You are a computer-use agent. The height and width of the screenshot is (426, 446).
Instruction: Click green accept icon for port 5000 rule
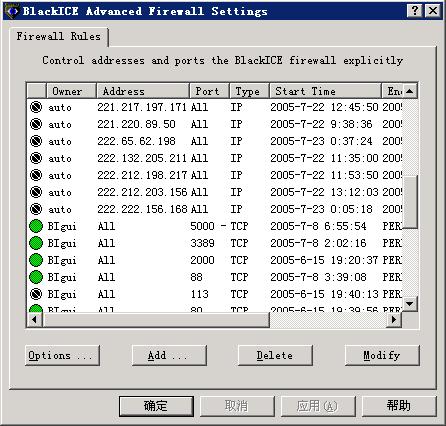[x=36, y=226]
